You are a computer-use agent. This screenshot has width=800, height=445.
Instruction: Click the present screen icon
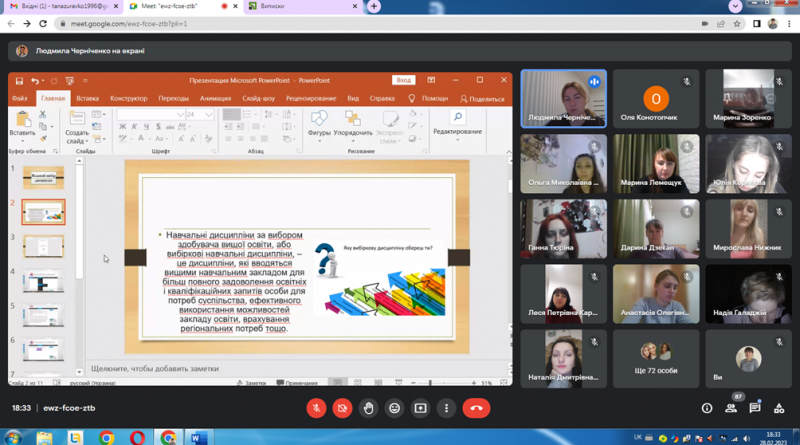420,408
